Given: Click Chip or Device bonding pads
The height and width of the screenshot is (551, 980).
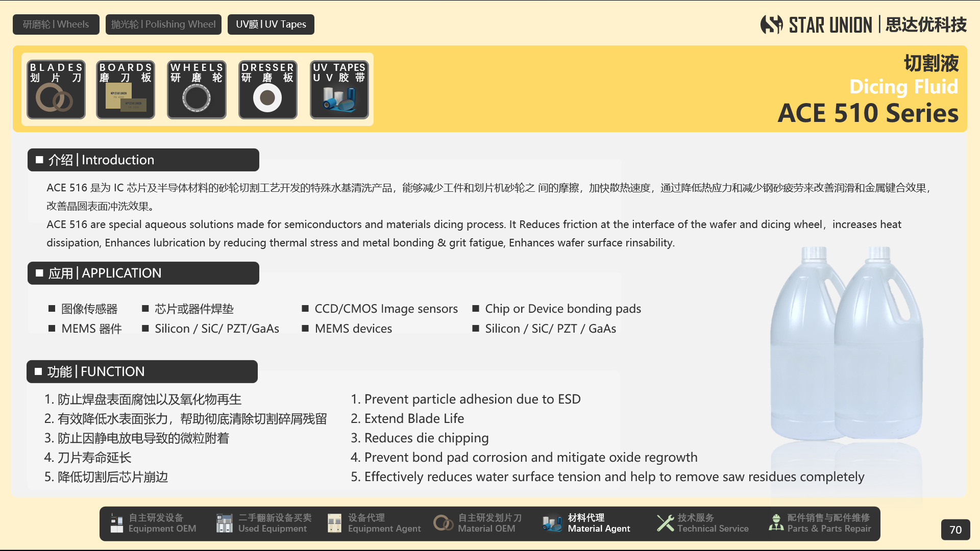Looking at the screenshot, I should point(556,309).
